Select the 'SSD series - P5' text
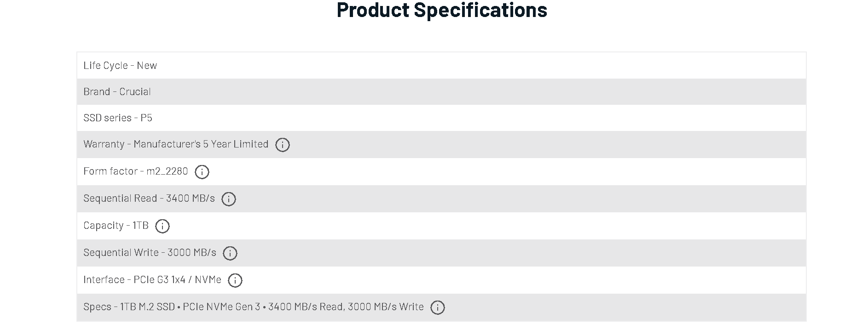The width and height of the screenshot is (868, 324). [118, 118]
